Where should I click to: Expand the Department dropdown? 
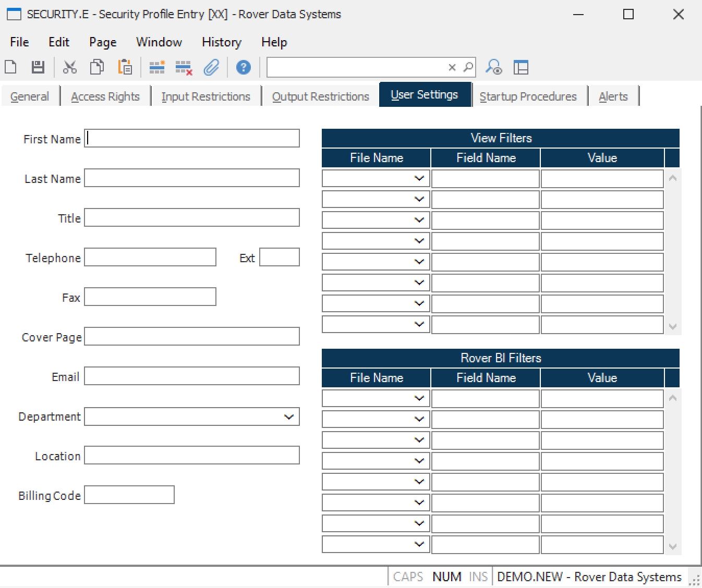pos(288,417)
